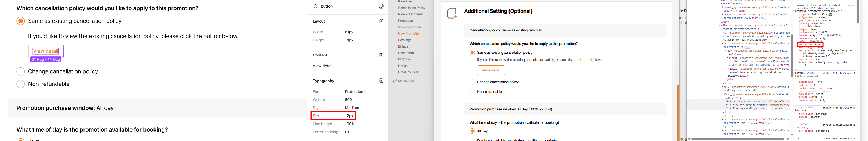Open the New Promotion sidebar item
Viewport: 868px width, 141px height.
click(409, 34)
